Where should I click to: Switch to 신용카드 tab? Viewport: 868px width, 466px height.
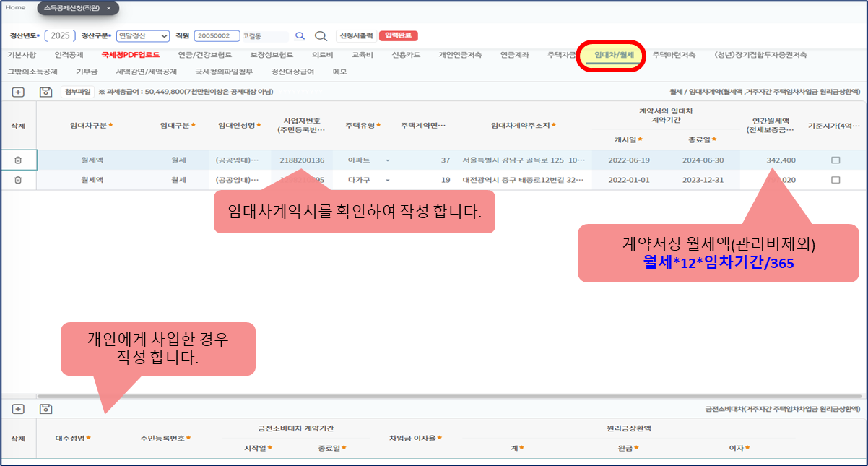click(x=406, y=54)
